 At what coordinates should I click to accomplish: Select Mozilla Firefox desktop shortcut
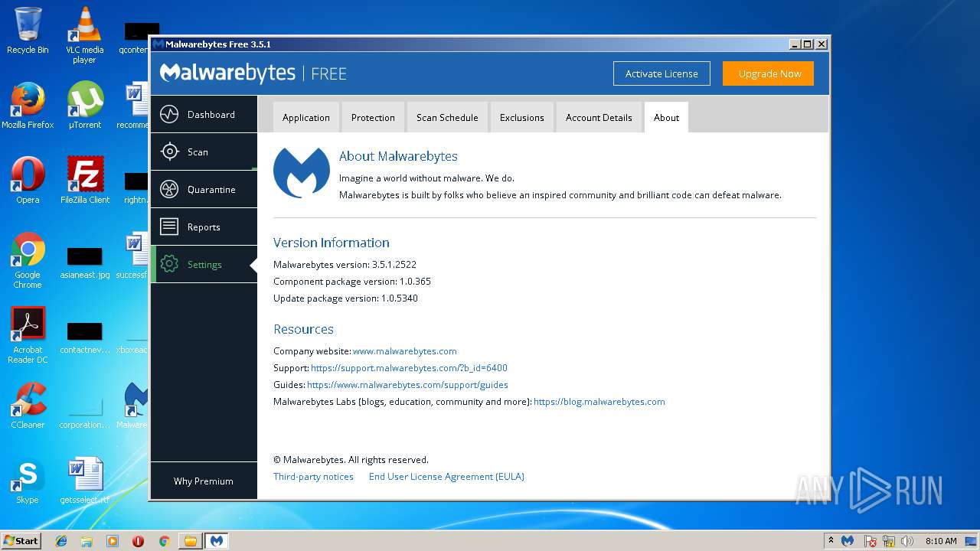point(28,106)
